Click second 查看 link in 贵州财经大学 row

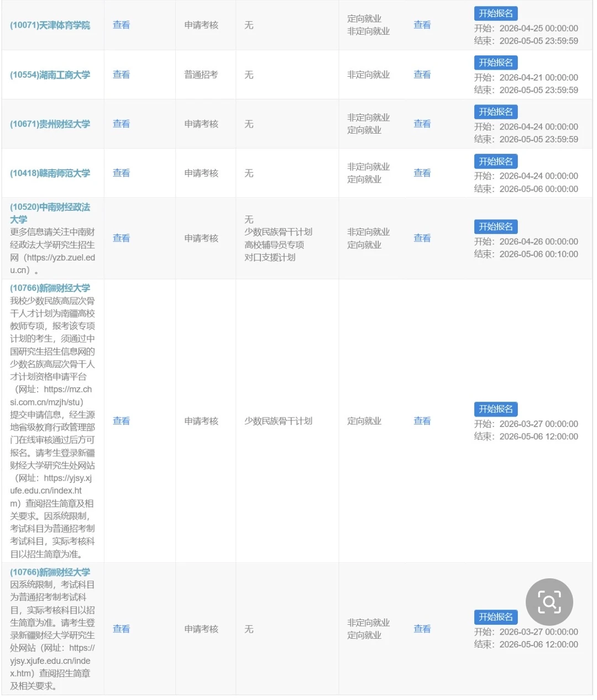coord(422,124)
